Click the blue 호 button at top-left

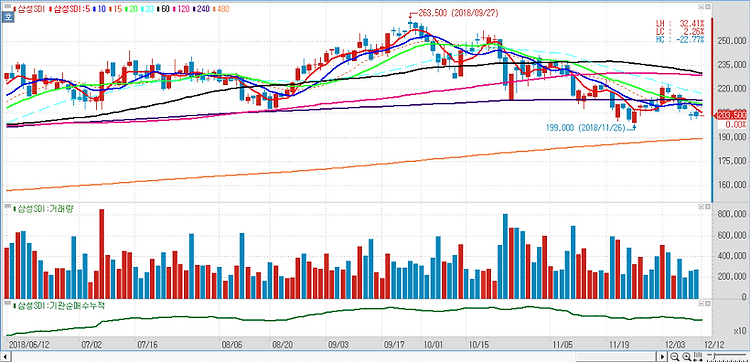8,17
